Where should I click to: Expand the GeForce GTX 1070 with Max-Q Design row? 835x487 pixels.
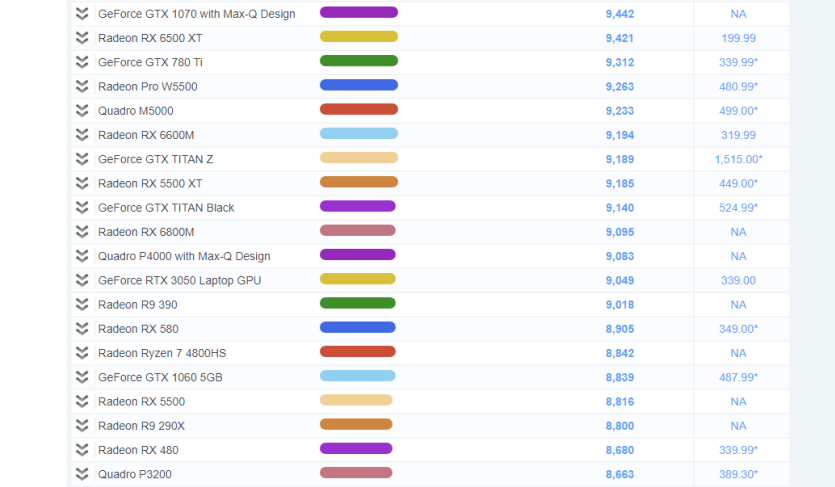pos(81,14)
